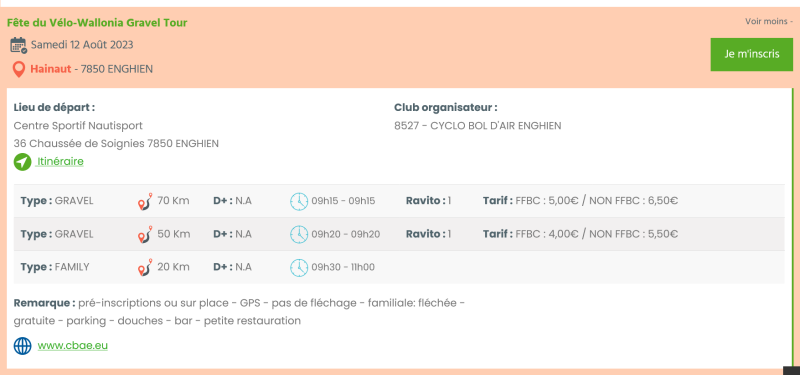Open the Fête du Vélo-Wallonia Gravel Tour title

(97, 22)
